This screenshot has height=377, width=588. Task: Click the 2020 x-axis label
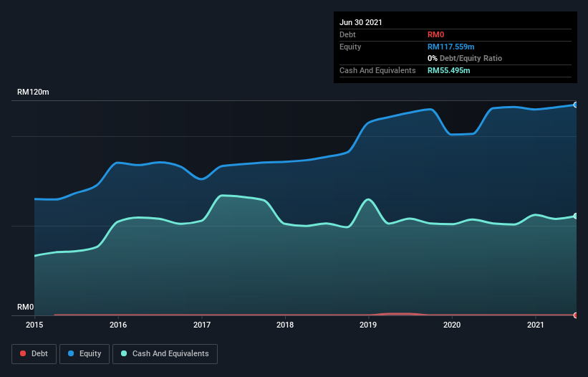tap(452, 325)
